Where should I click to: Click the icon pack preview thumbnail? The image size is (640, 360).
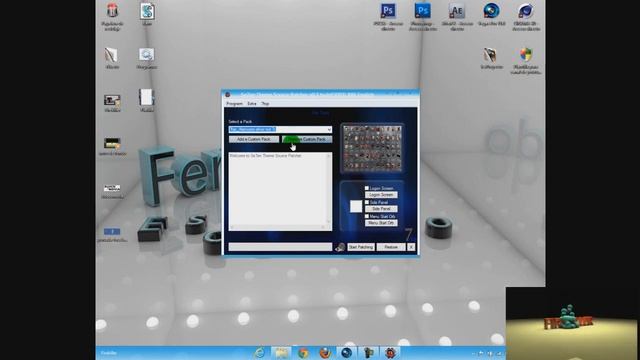pyautogui.click(x=372, y=148)
